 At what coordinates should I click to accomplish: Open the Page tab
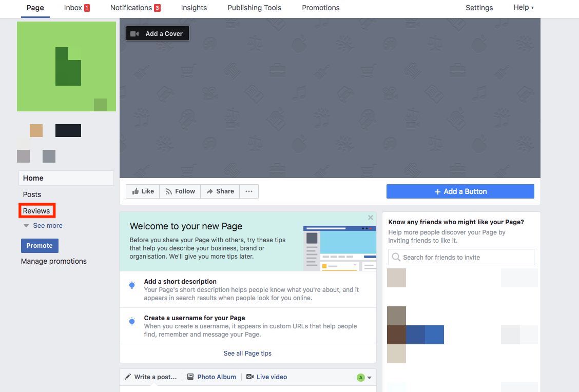coord(35,8)
